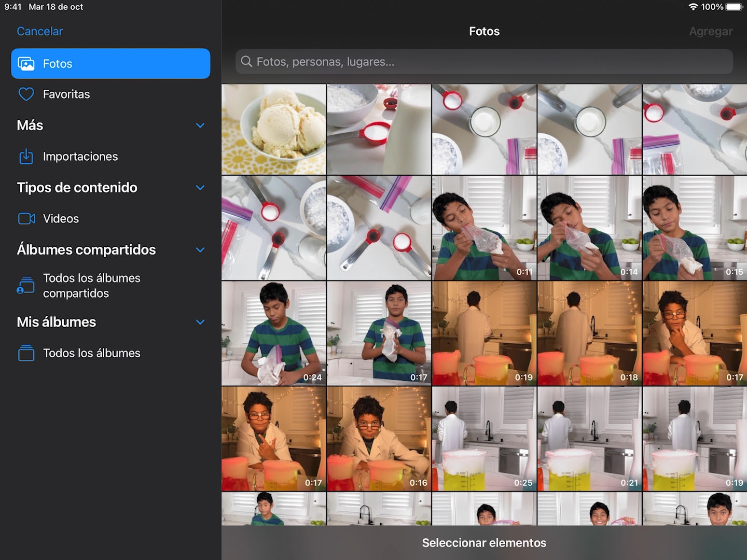This screenshot has height=560, width=747.
Task: Check the battery indicator icon
Action: point(735,7)
